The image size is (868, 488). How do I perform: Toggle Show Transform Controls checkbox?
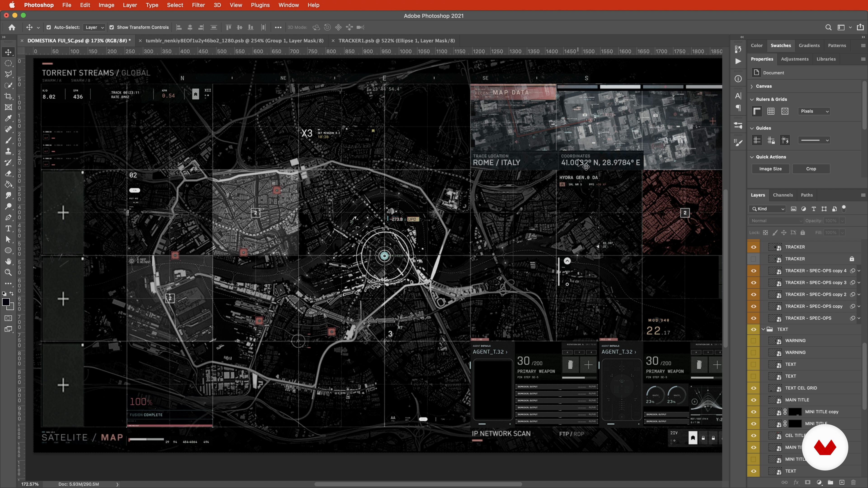tap(111, 27)
